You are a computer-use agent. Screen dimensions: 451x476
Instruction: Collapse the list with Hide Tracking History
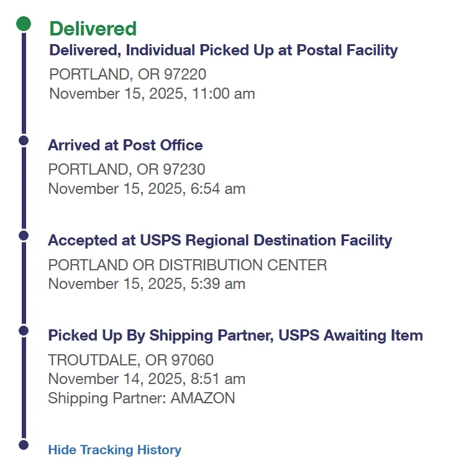114,450
